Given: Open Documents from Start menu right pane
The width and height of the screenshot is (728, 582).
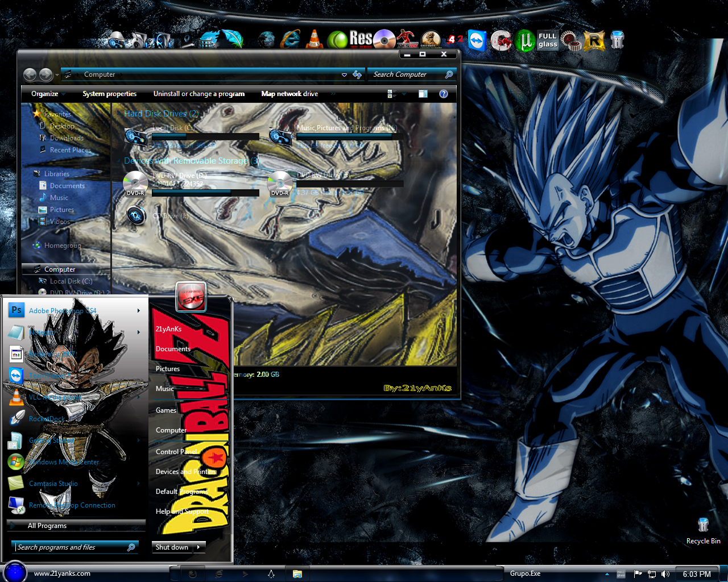Looking at the screenshot, I should point(173,349).
